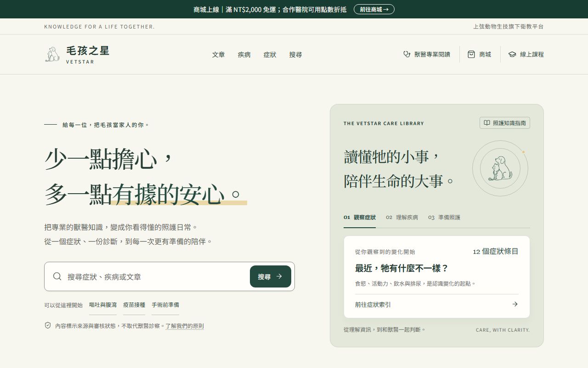
Task: Open the 搜尋 navigation item
Action: click(x=296, y=55)
